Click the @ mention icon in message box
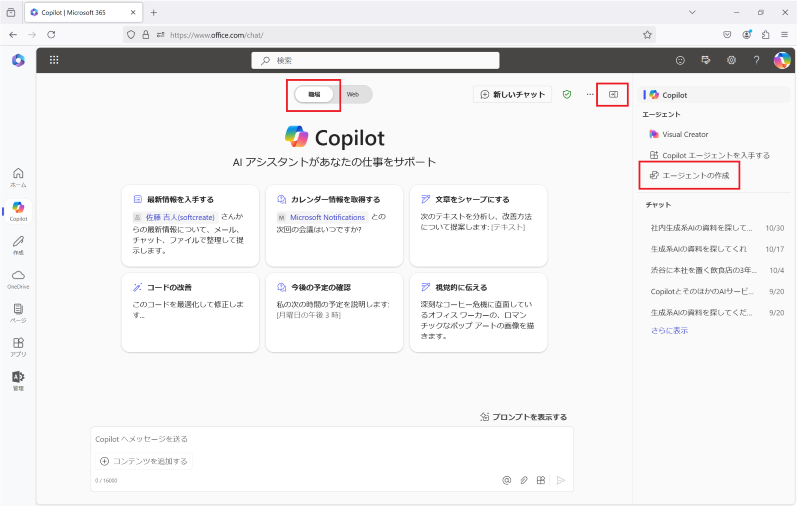This screenshot has height=510, width=800. pos(507,480)
